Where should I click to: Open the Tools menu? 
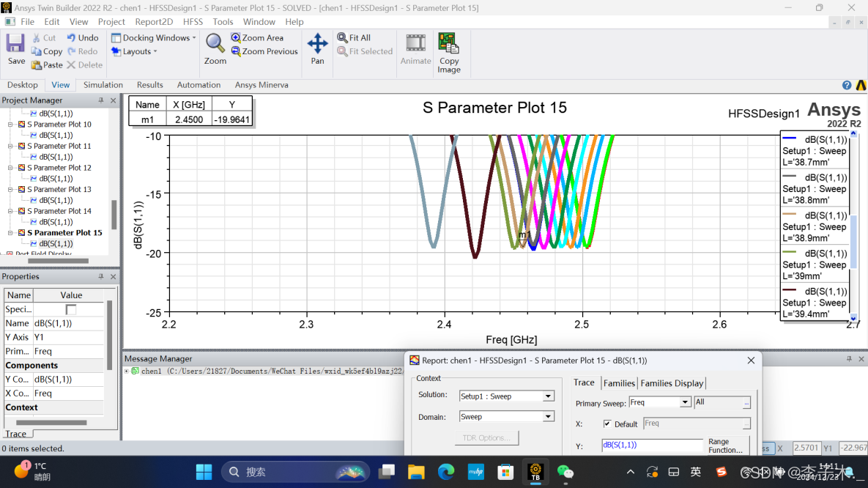pyautogui.click(x=223, y=21)
